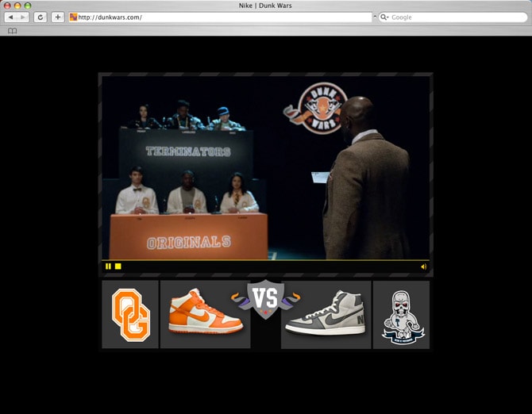This screenshot has height=414, width=532.
Task: Select the Terminators skull logo tile
Action: click(x=401, y=314)
